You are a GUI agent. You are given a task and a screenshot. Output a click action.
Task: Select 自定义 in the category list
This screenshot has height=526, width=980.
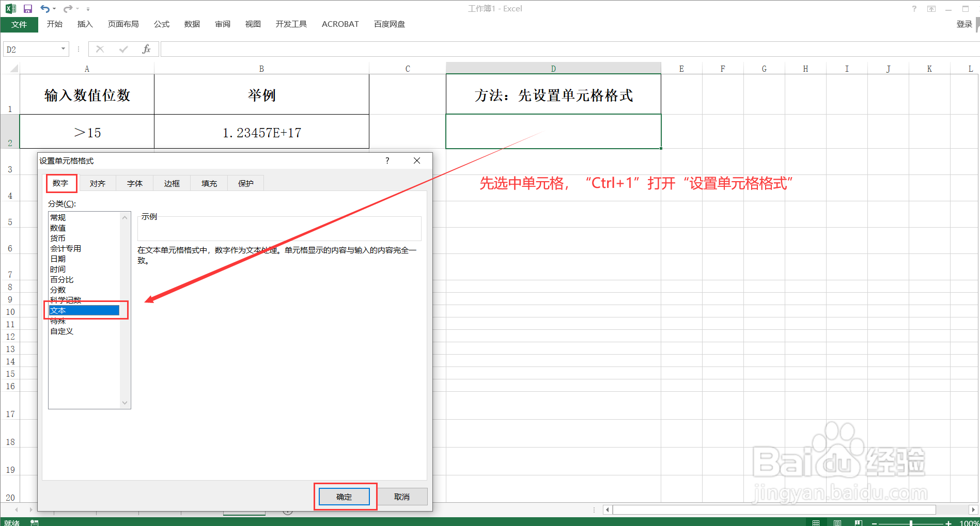point(84,331)
